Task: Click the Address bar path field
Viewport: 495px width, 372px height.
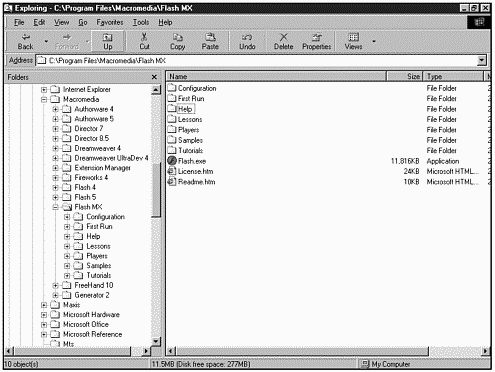Action: click(257, 61)
